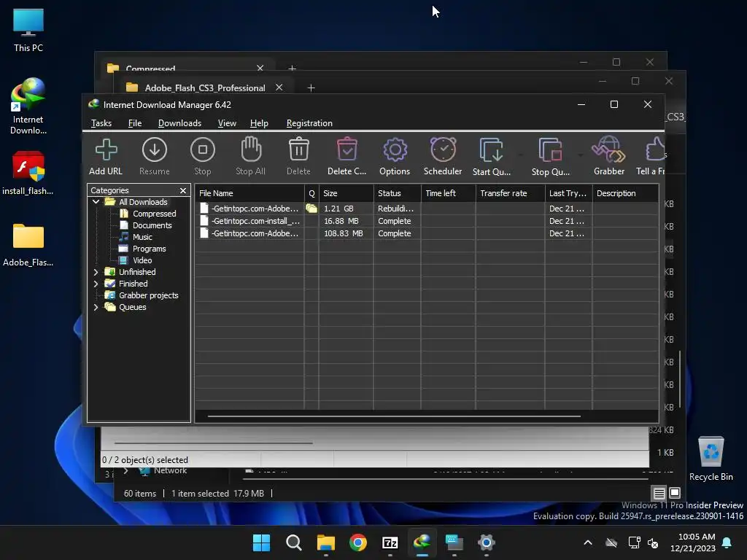Image resolution: width=747 pixels, height=560 pixels.
Task: Switch to Compressed Explorer window tab
Action: pyautogui.click(x=150, y=69)
